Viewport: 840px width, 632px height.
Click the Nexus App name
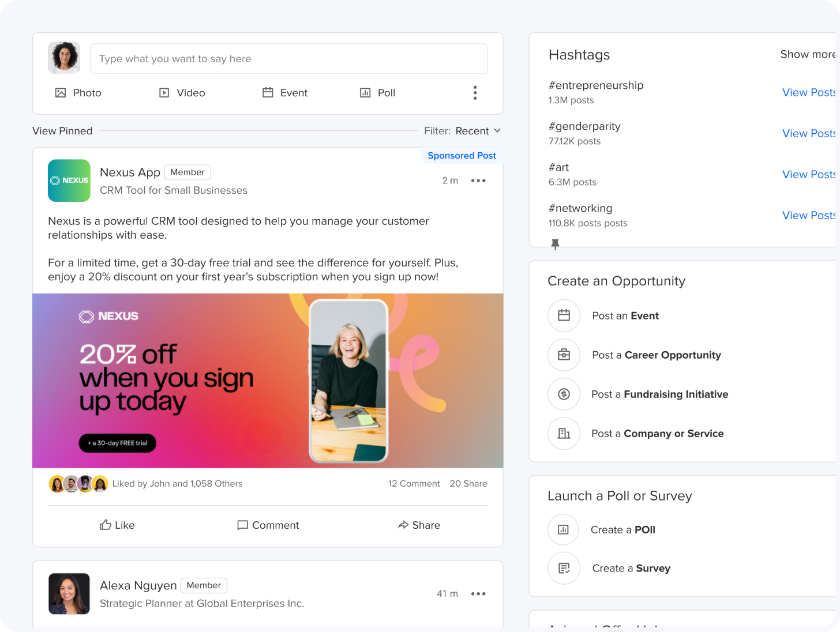pos(130,172)
